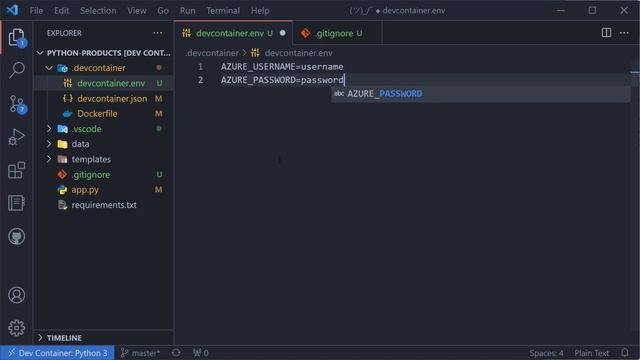Open the Accounts menu
Image resolution: width=640 pixels, height=360 pixels.
click(x=16, y=295)
